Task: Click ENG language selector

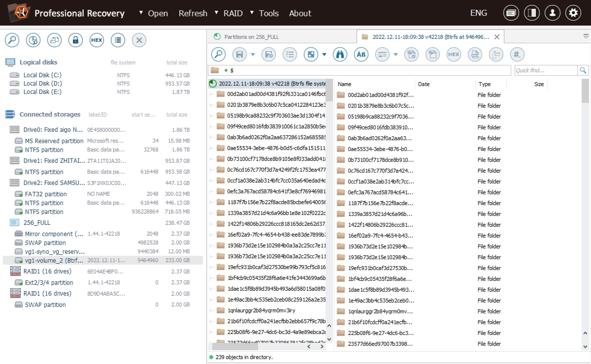Action: click(x=478, y=13)
